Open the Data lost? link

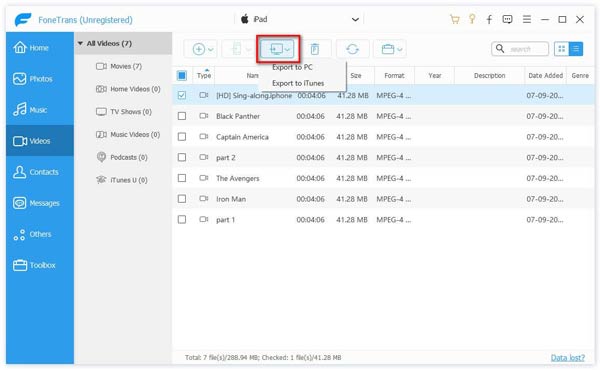tap(568, 357)
